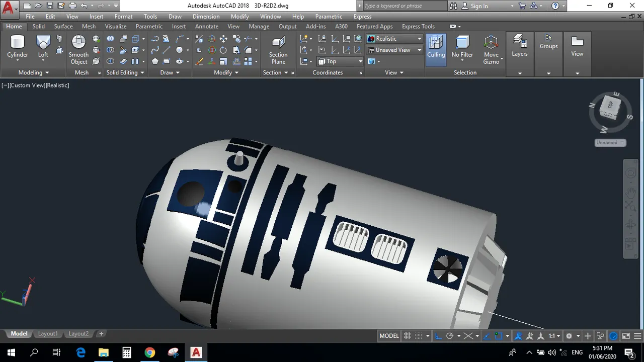Select the Polygon draw tool
644x362 pixels.
coord(155,61)
